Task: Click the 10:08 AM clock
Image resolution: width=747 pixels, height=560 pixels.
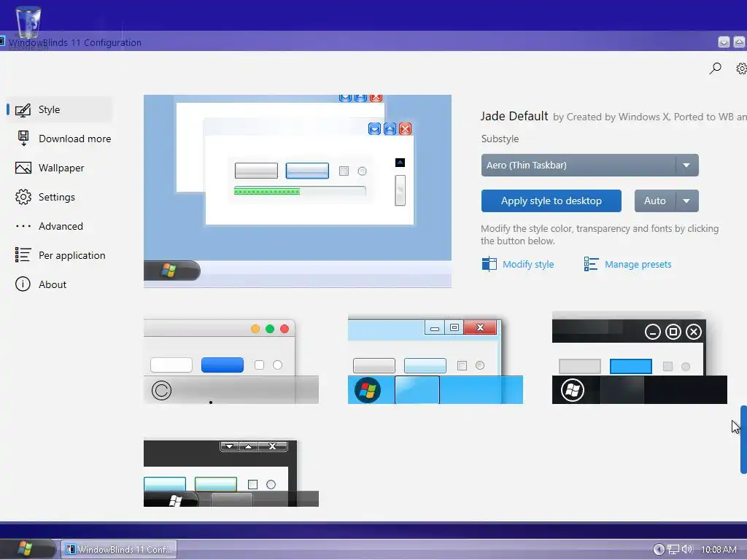Action: 719,550
